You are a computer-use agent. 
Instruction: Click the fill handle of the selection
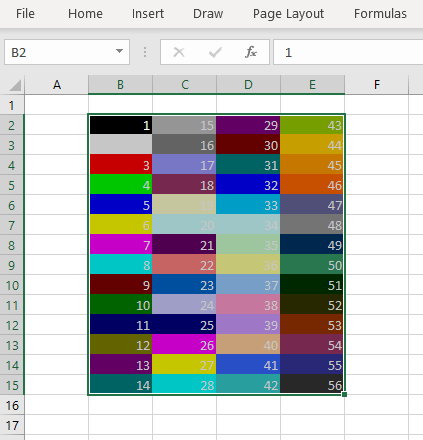point(344,394)
